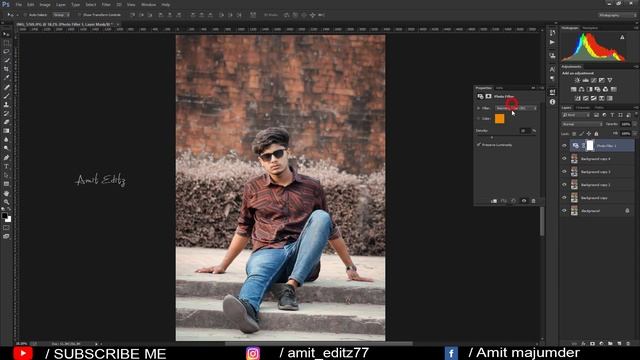Enable the Auto-Select checkbox
This screenshot has width=640, height=360.
point(25,15)
